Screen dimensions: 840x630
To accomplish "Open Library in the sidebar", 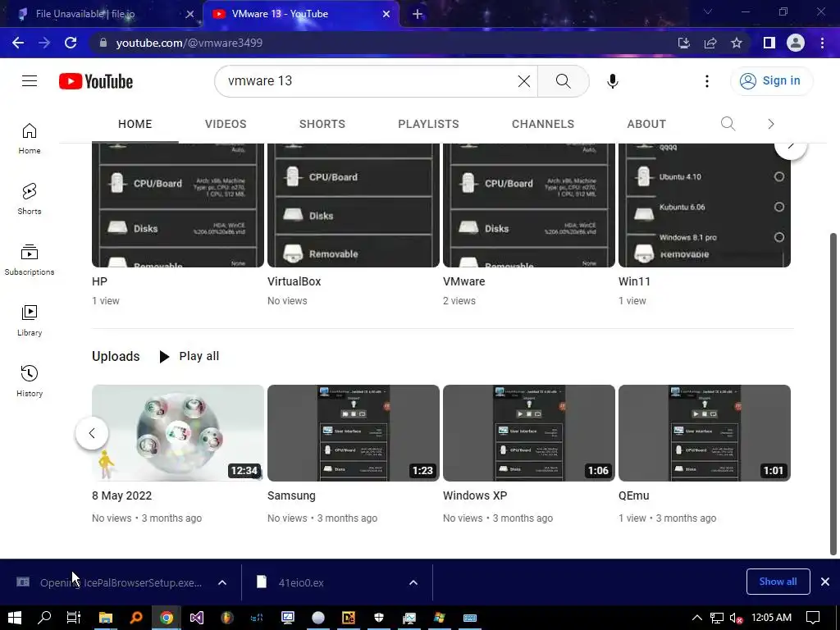I will coord(30,321).
